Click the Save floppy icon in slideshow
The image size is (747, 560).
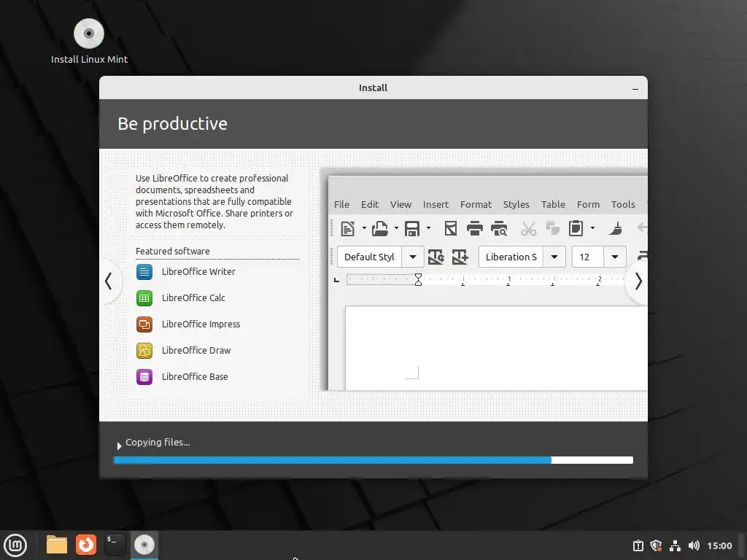coord(412,228)
